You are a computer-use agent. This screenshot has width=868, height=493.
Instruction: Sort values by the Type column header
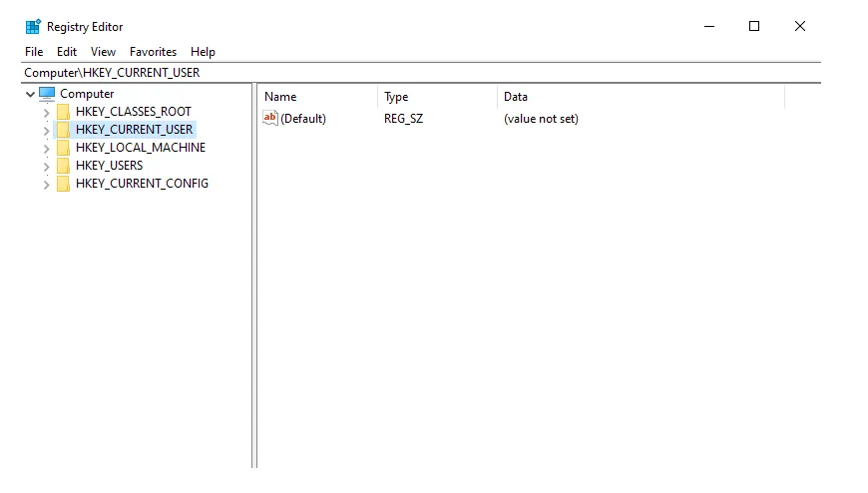438,97
